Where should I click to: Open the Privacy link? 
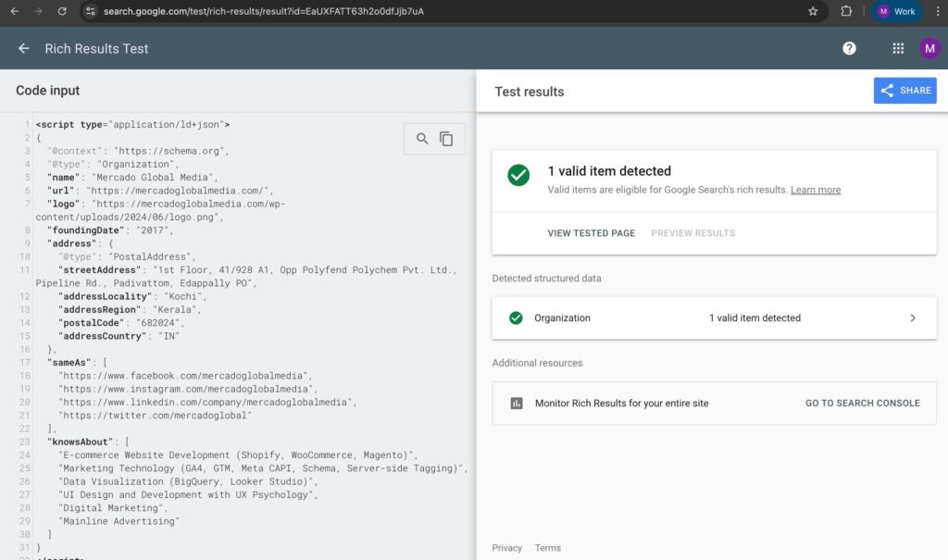tap(506, 548)
